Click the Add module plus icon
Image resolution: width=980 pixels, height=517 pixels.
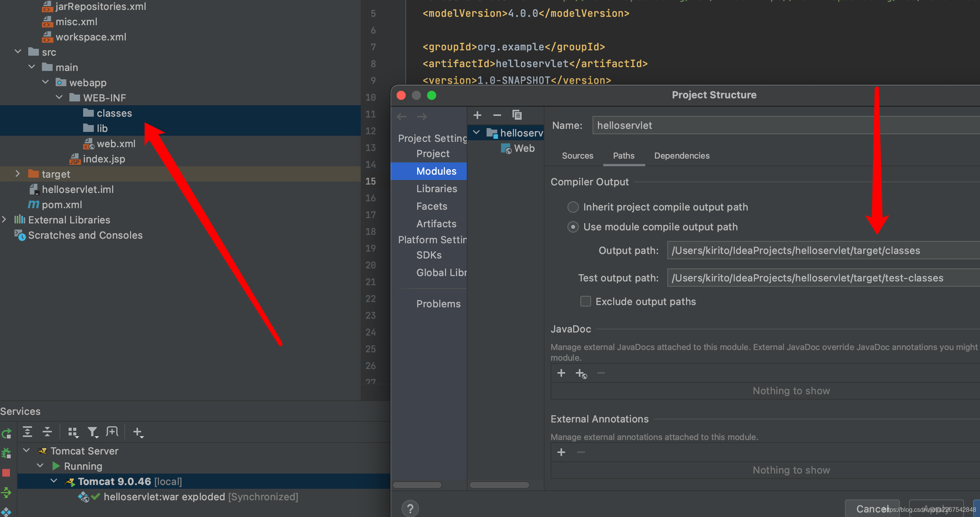click(477, 115)
